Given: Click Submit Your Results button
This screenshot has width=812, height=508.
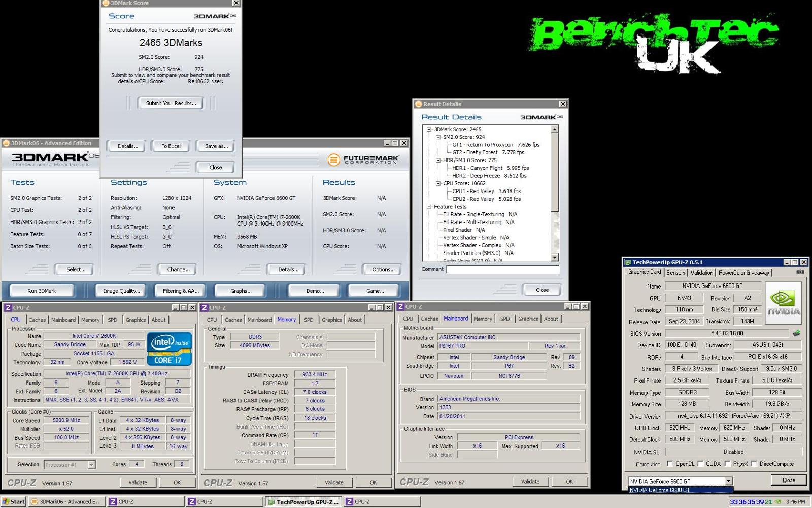Looking at the screenshot, I should click(171, 103).
